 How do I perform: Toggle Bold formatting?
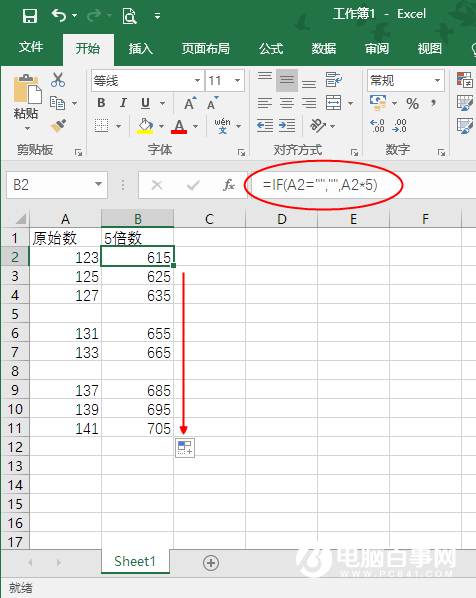pos(101,103)
